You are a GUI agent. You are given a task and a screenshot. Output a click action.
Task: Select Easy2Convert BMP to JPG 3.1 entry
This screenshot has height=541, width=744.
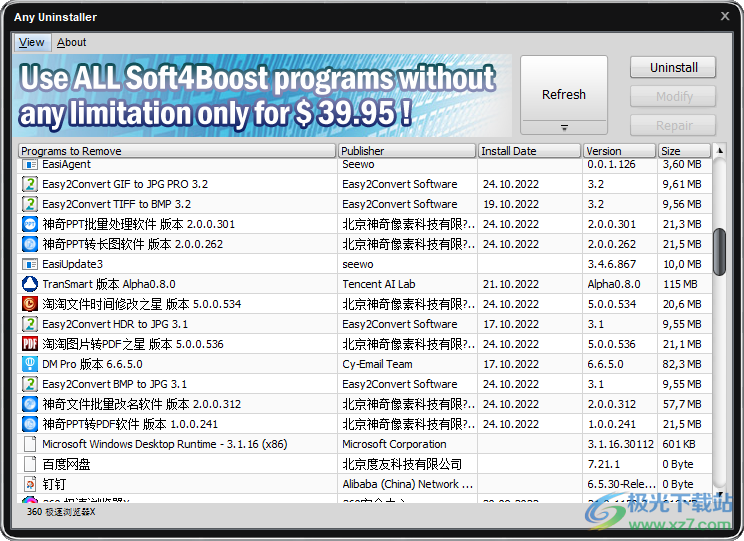pyautogui.click(x=364, y=384)
